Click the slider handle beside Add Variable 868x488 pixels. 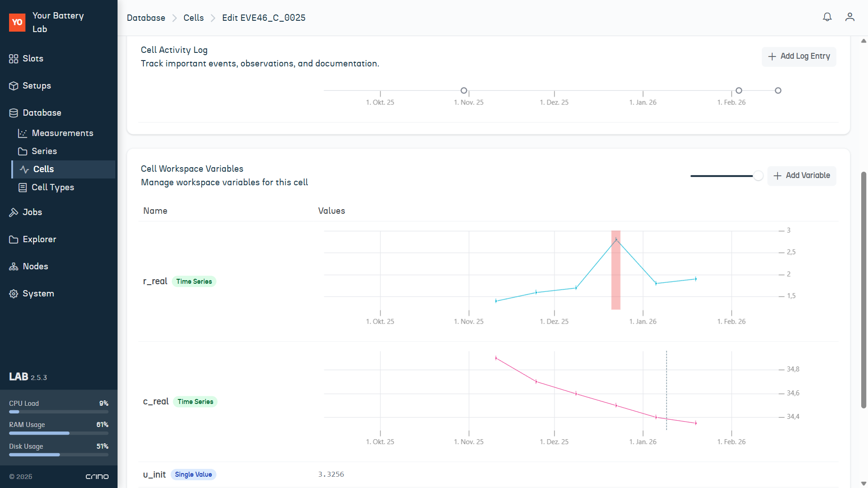click(758, 176)
